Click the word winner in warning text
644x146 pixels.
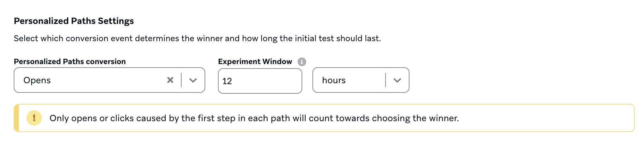point(443,118)
